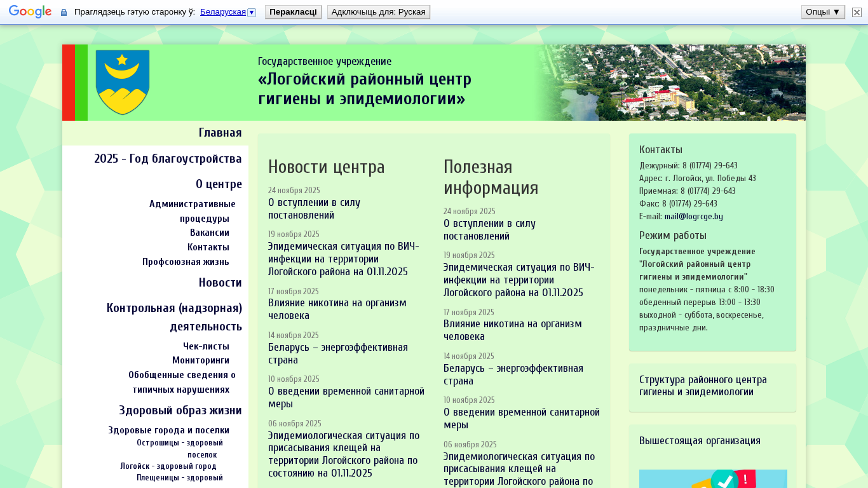Open Здоровый образ жизни menu item
Image resolution: width=868 pixels, height=488 pixels.
click(180, 410)
